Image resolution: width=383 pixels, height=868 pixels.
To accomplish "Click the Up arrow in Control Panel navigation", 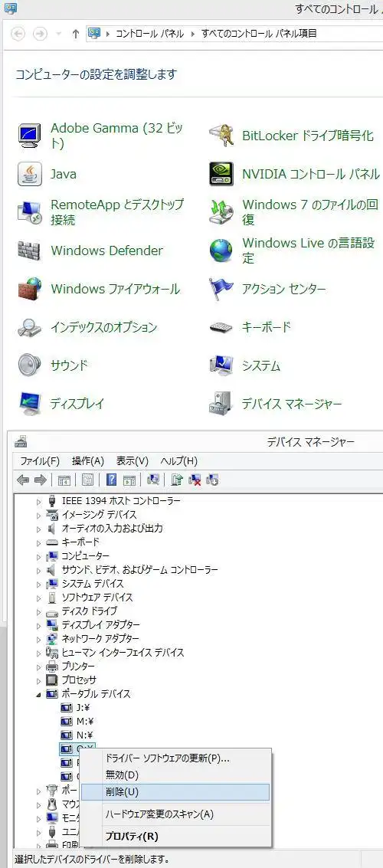I will (76, 34).
